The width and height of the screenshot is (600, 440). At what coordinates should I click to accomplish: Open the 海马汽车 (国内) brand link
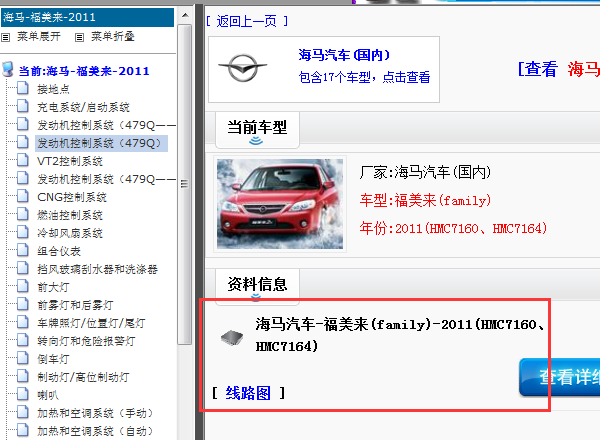(x=344, y=55)
